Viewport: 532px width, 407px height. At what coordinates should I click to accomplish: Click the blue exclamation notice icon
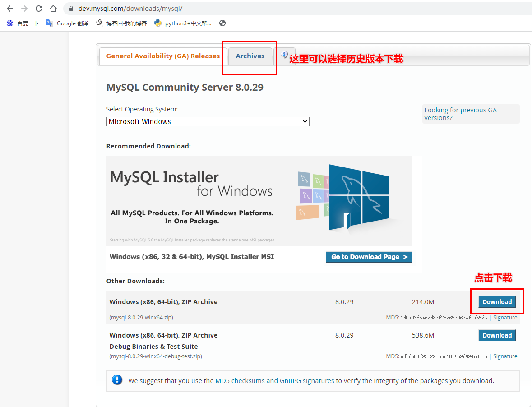pyautogui.click(x=117, y=380)
